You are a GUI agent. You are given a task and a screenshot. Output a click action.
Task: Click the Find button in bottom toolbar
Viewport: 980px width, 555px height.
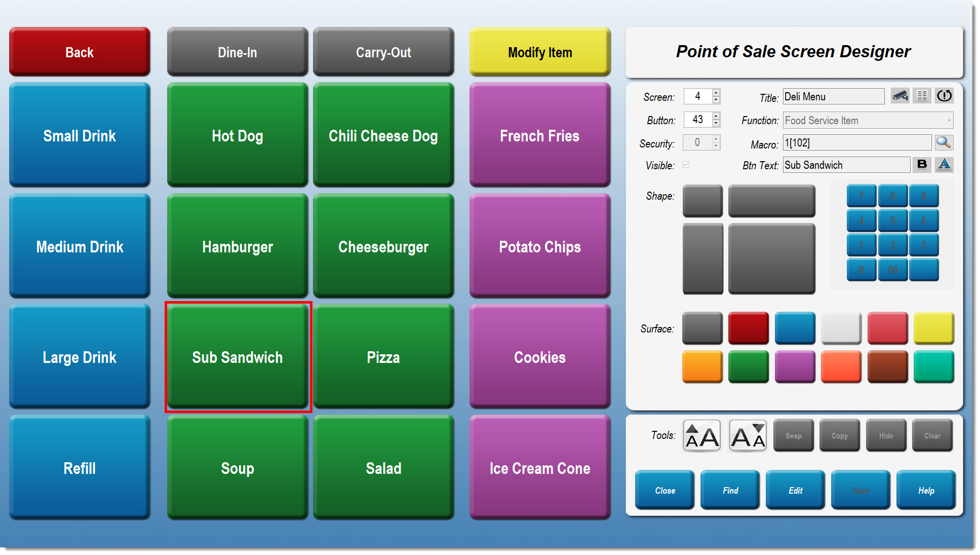pos(731,490)
